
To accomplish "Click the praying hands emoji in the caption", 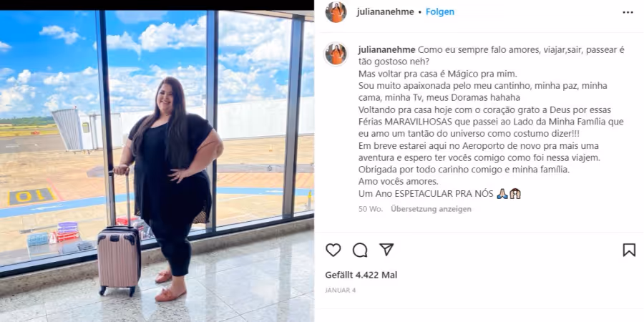I will [x=502, y=194].
